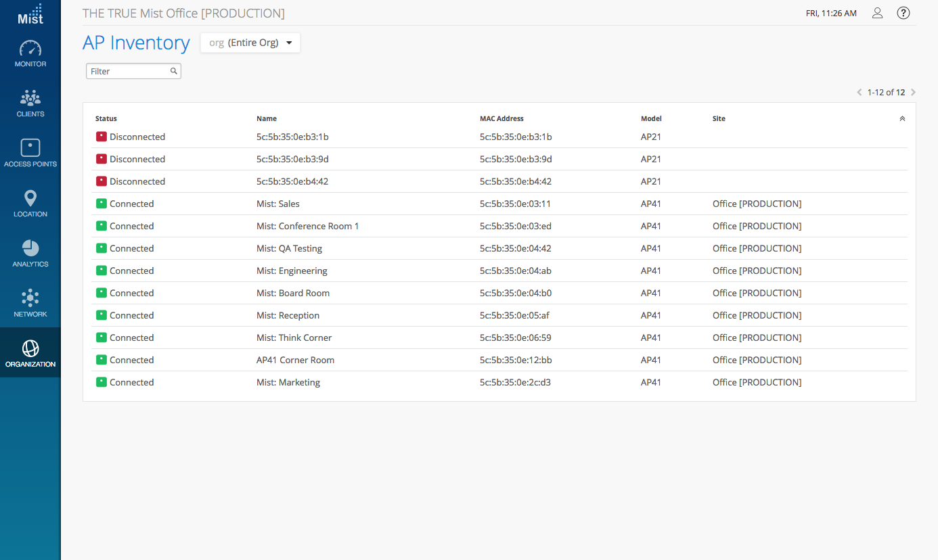Viewport: 938px width, 560px height.
Task: Collapse table with double chevron
Action: 902,119
